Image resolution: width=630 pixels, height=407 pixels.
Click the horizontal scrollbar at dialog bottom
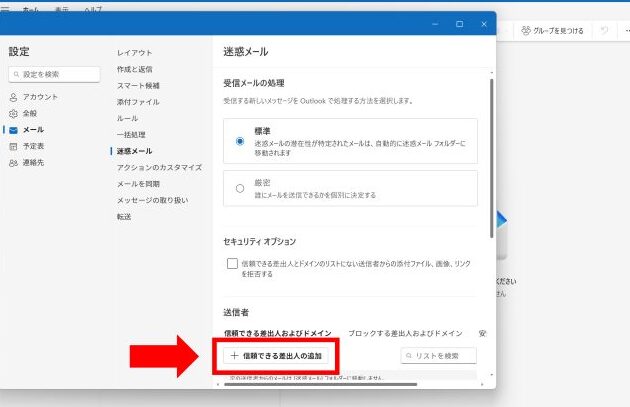coord(320,385)
